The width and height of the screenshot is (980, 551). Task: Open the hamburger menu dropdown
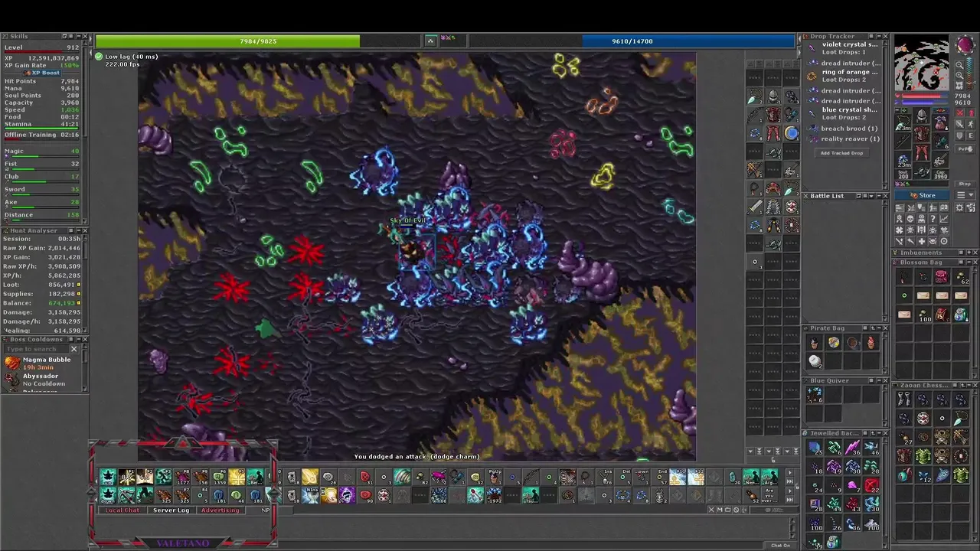pos(965,195)
